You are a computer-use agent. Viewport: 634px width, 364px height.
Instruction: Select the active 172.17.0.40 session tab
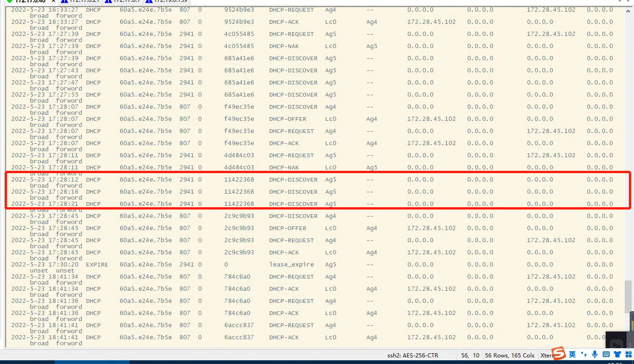tap(30, 1)
